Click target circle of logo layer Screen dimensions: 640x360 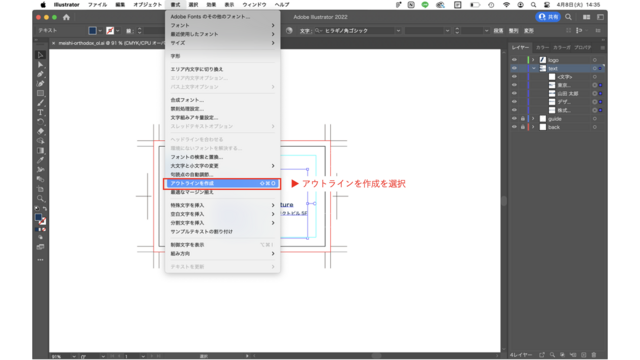point(595,60)
